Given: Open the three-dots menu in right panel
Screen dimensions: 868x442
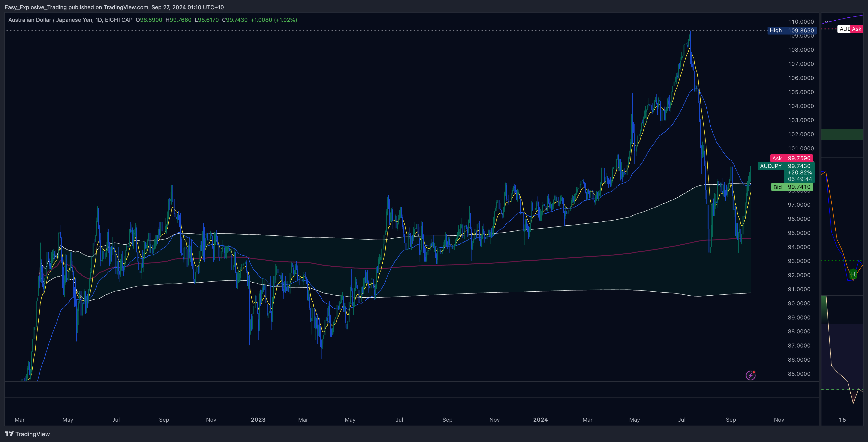Looking at the screenshot, I should [827, 22].
